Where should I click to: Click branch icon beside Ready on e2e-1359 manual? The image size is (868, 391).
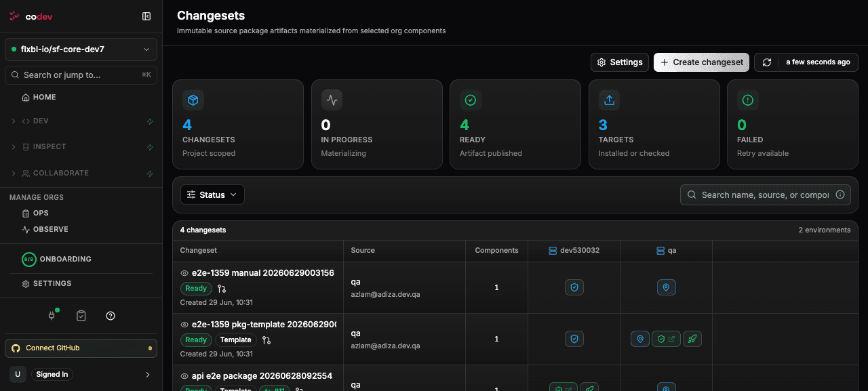[x=222, y=289]
